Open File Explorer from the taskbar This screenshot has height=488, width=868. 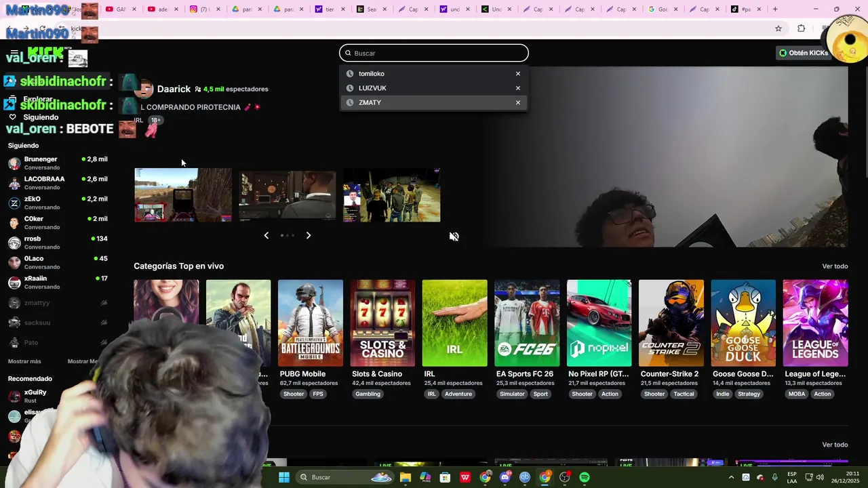click(x=405, y=477)
